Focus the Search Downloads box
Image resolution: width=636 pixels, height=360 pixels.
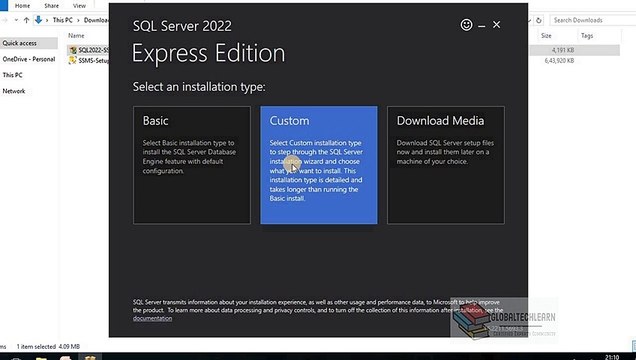(x=592, y=20)
